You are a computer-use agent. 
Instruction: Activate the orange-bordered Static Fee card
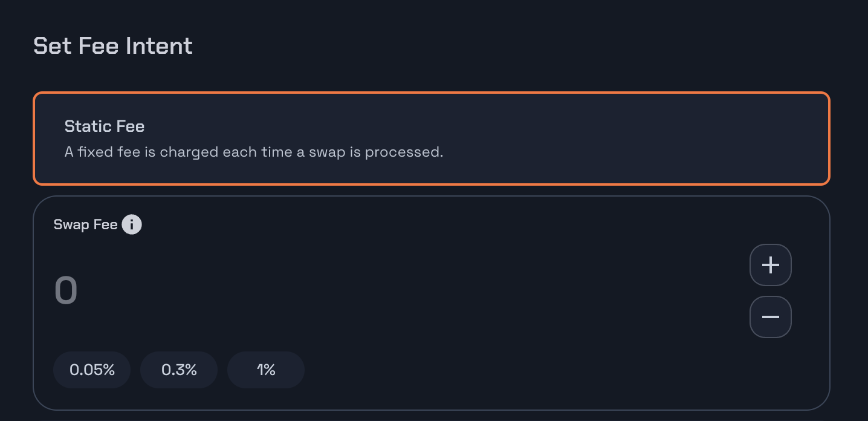pos(432,139)
